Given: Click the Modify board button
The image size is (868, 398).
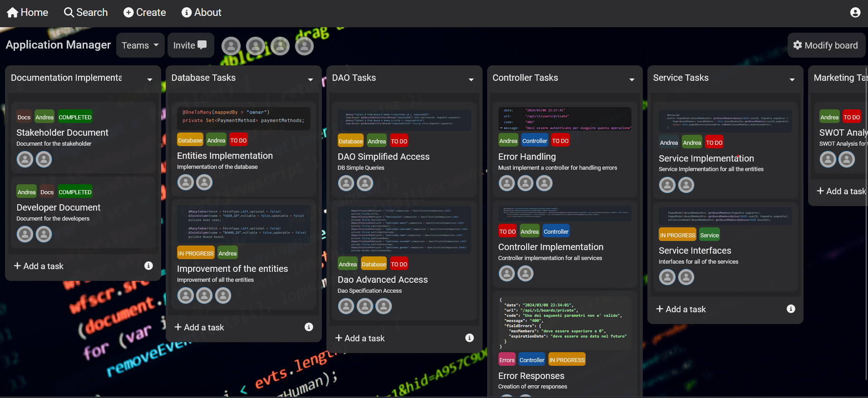Looking at the screenshot, I should 826,45.
